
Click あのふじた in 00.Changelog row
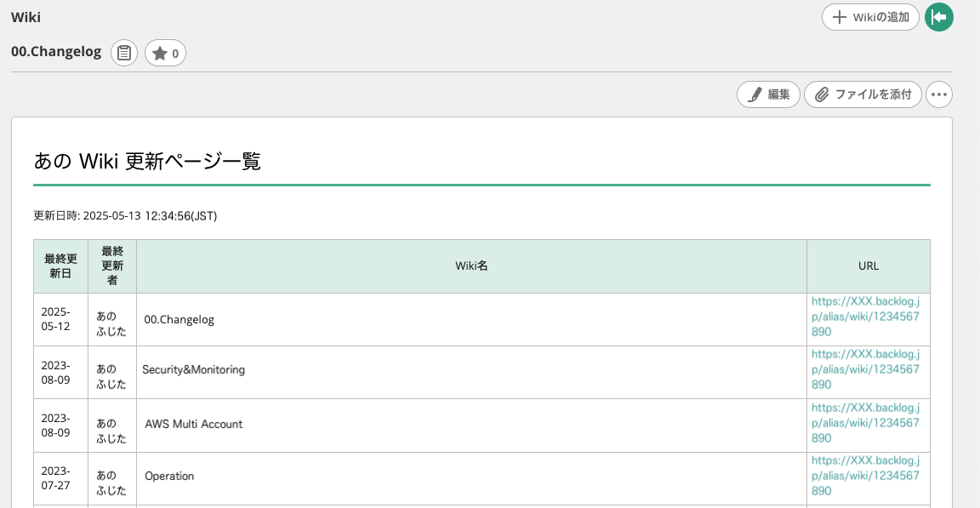(111, 323)
